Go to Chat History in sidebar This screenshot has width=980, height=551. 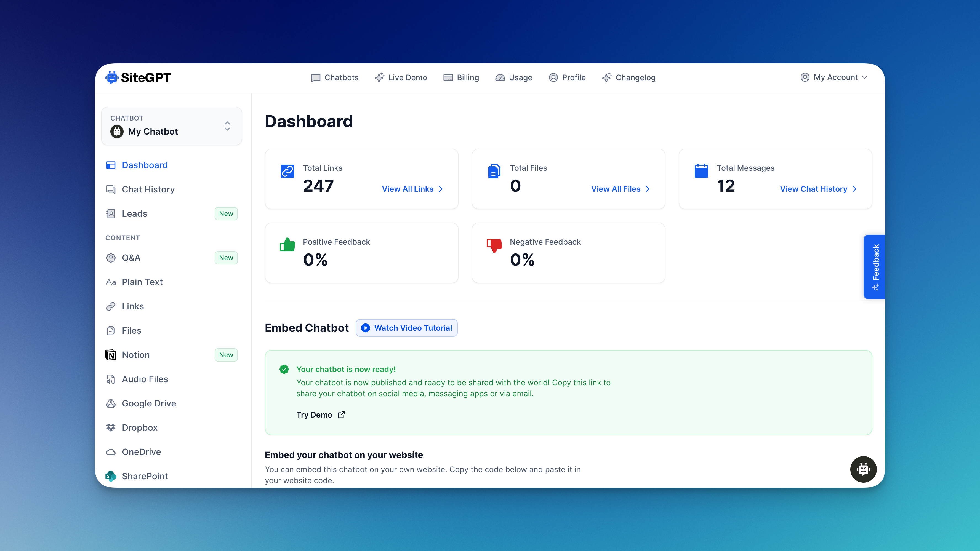coord(148,189)
